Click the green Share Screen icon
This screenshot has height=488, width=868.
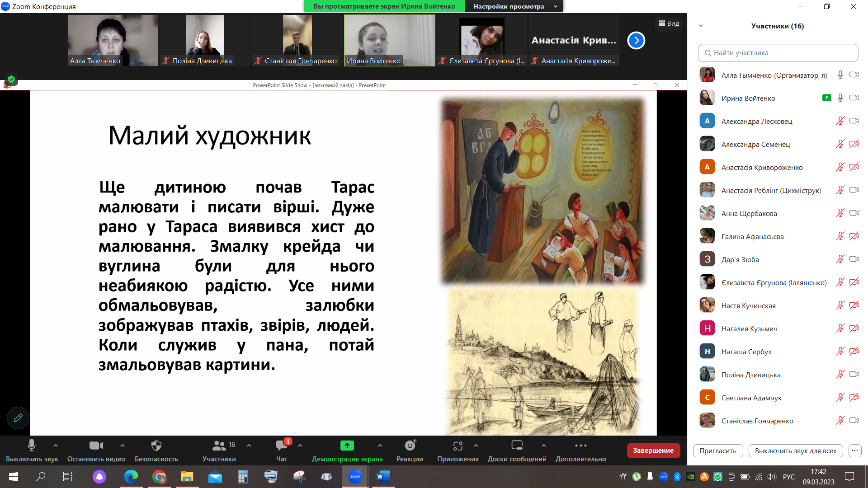347,446
